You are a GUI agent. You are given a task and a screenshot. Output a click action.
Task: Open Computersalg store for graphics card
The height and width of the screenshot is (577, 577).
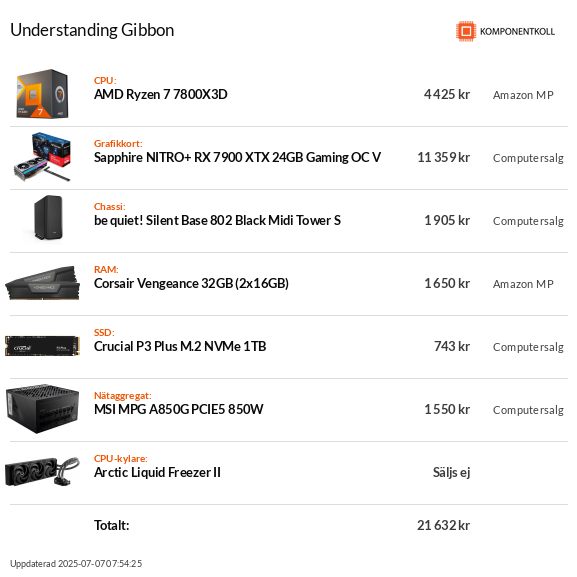[528, 158]
